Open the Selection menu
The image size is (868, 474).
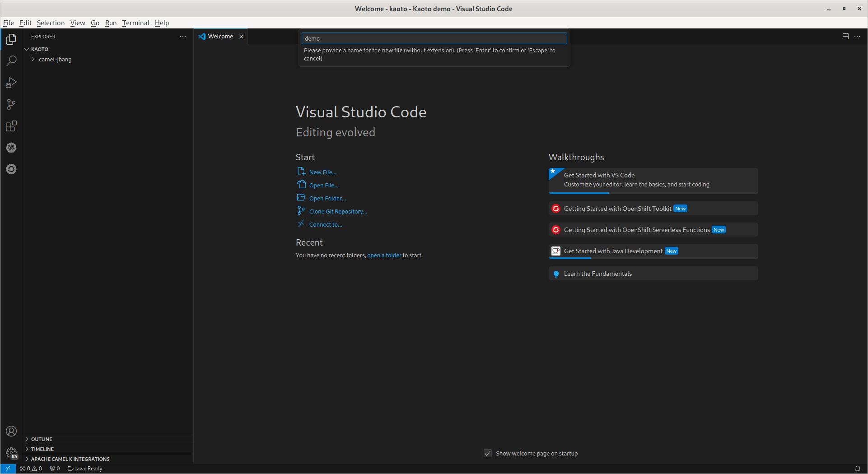[51, 23]
